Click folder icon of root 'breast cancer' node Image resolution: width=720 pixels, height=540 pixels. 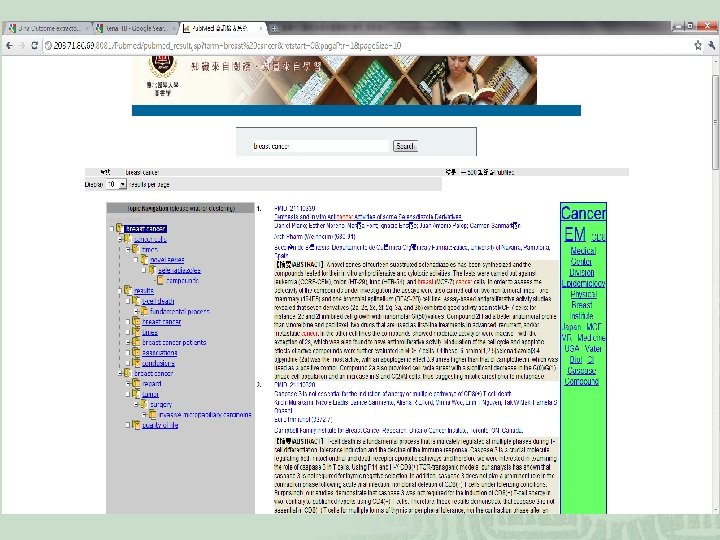pos(120,228)
